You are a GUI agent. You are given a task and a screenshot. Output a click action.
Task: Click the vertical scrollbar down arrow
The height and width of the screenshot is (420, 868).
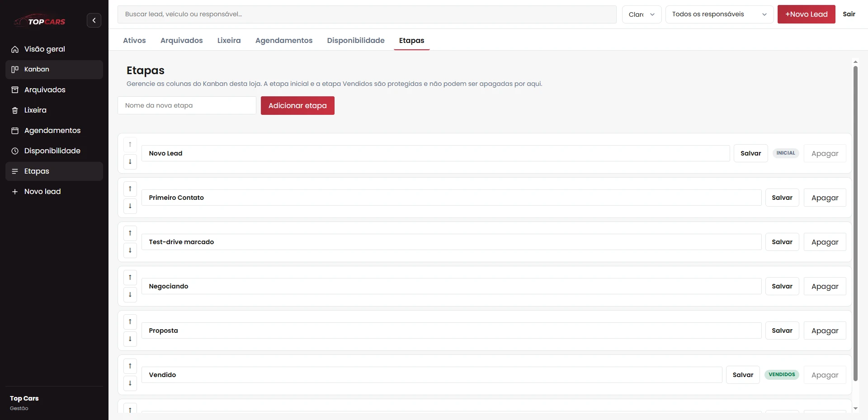coord(855,408)
